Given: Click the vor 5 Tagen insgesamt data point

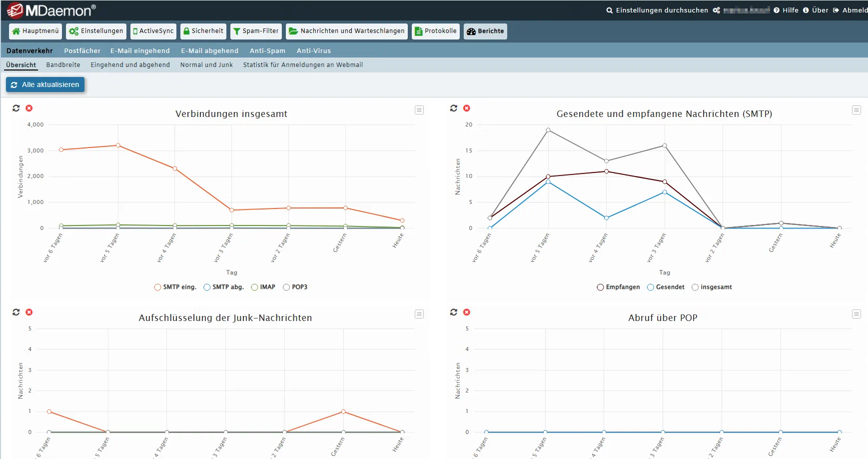Looking at the screenshot, I should (548, 130).
